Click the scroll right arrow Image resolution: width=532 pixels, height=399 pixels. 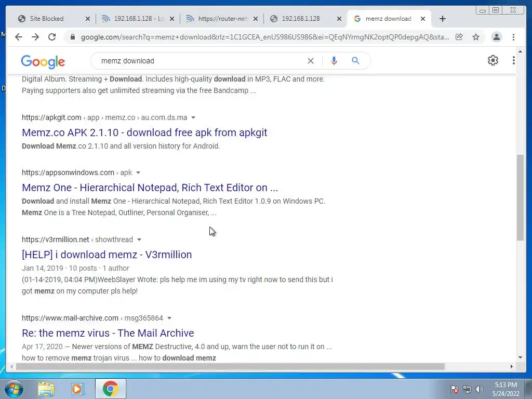coord(512,366)
